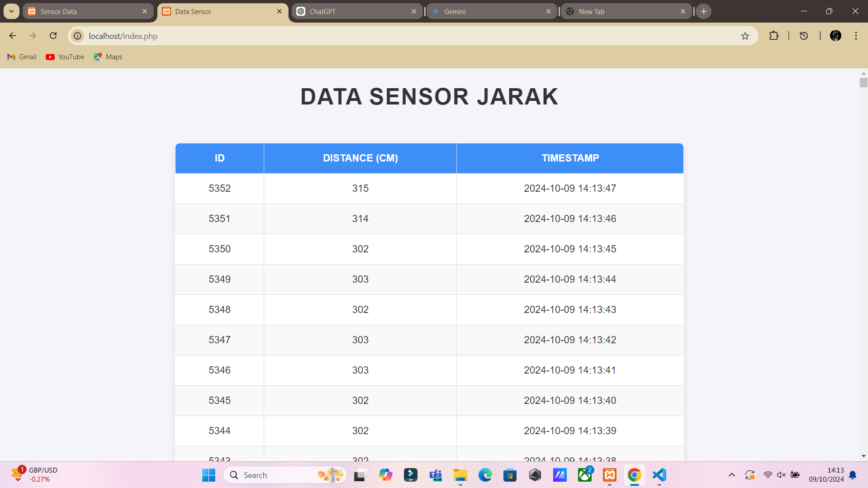Open the Xbox app from the taskbar
The width and height of the screenshot is (868, 488).
pyautogui.click(x=584, y=475)
